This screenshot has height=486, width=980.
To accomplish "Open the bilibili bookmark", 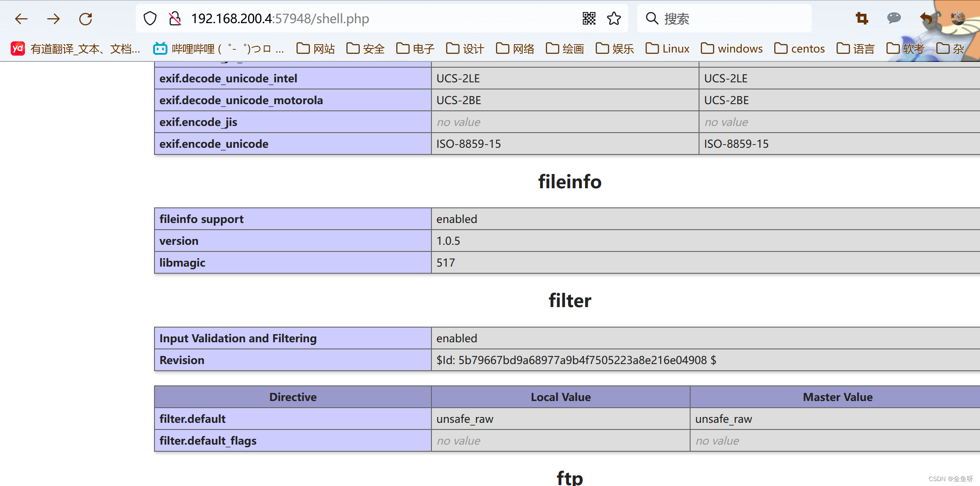I will click(x=219, y=49).
